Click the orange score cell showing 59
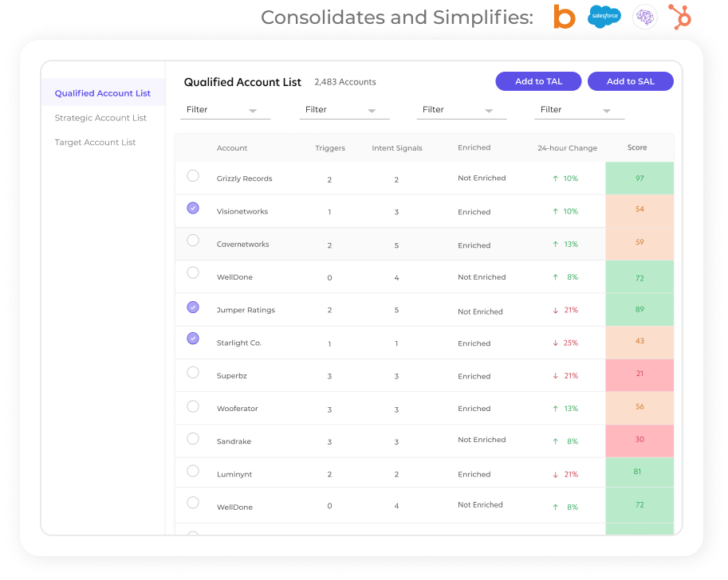The width and height of the screenshot is (728, 580). (x=639, y=244)
